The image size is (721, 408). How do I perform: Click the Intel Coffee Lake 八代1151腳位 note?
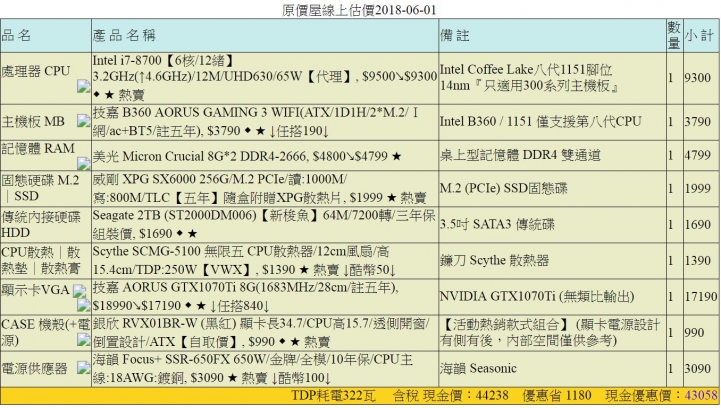click(529, 77)
